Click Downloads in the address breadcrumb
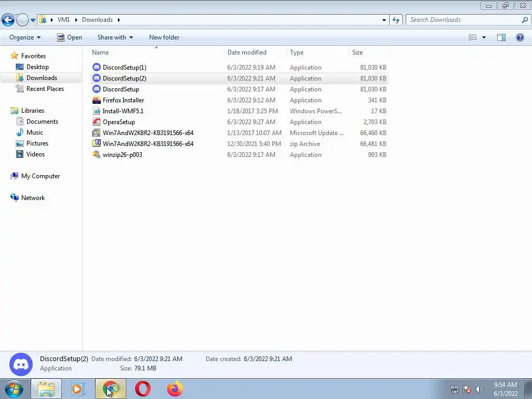The image size is (532, 399). pyautogui.click(x=97, y=20)
